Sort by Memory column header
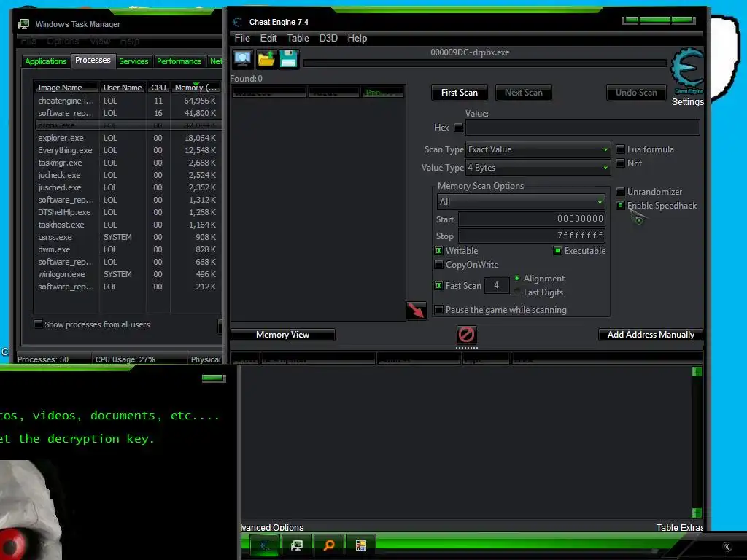747x560 pixels. click(196, 87)
